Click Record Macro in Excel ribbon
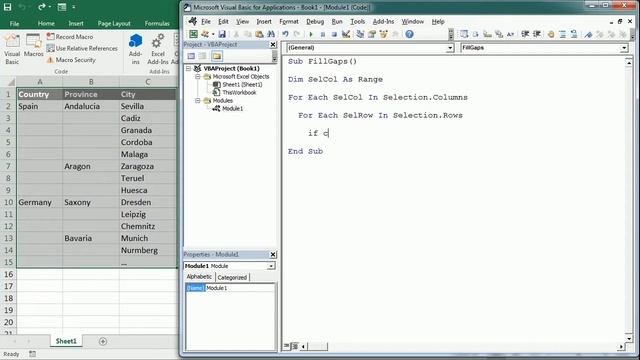Viewport: 640px width, 360px height. point(70,37)
